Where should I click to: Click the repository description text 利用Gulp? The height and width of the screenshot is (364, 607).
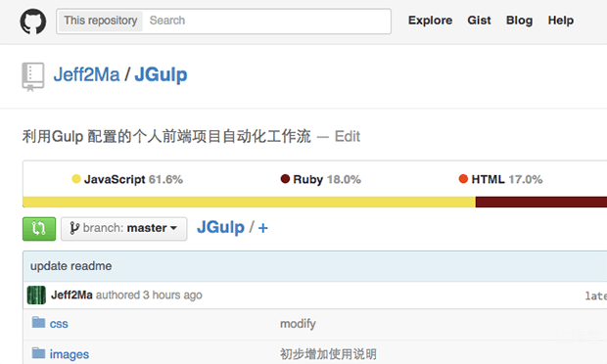pos(166,137)
